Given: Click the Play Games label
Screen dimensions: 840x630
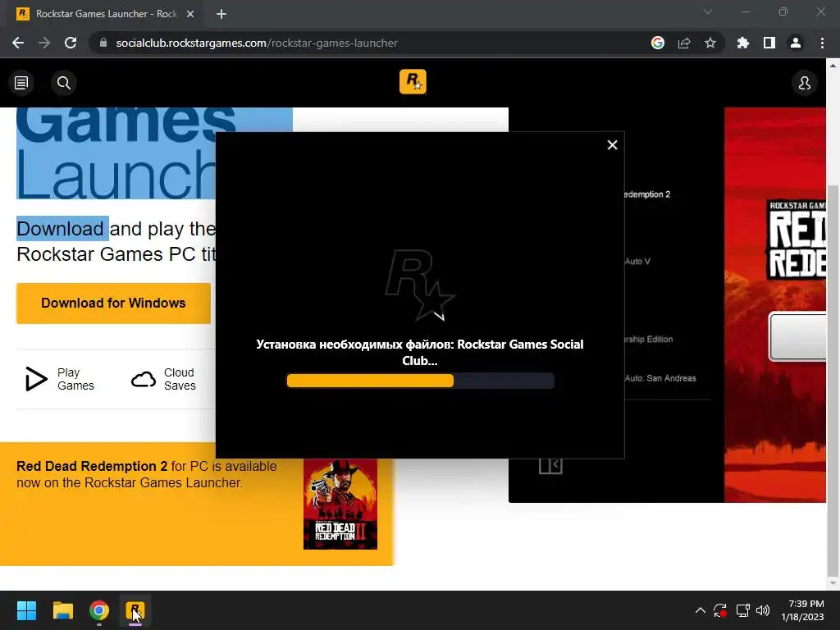Looking at the screenshot, I should click(75, 379).
